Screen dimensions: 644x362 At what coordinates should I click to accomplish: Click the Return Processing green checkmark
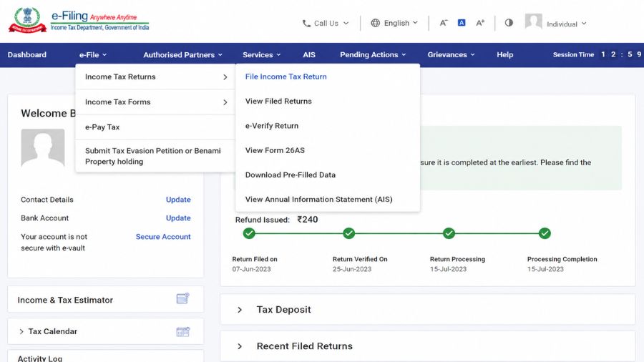[449, 233]
